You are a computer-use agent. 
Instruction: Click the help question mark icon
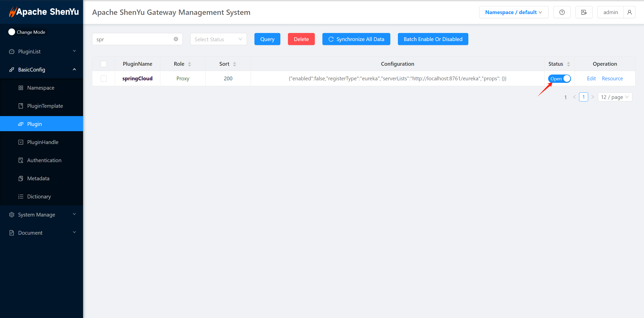tap(562, 12)
